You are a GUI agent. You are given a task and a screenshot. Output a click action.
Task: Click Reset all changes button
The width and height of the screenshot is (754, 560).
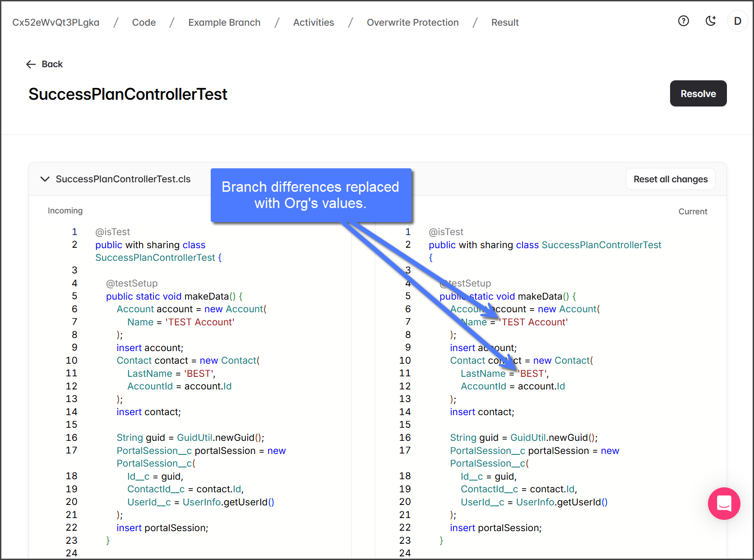pos(670,179)
